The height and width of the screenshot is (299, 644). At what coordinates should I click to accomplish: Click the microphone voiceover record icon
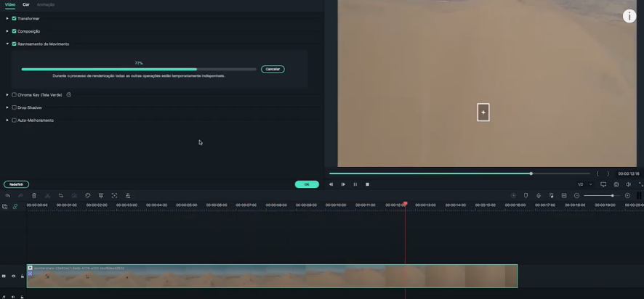click(539, 196)
